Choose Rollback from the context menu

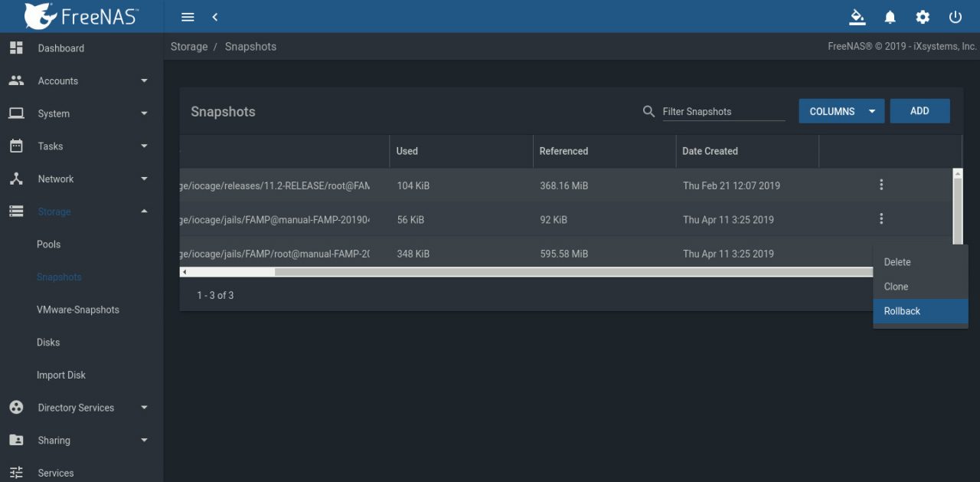(920, 311)
